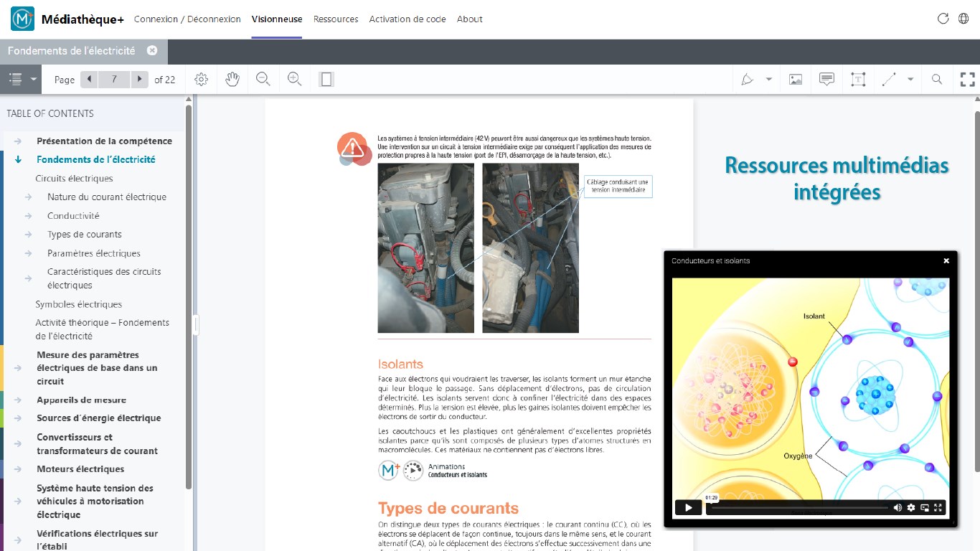Enter fullscreen from the viewer toolbar

(x=968, y=80)
